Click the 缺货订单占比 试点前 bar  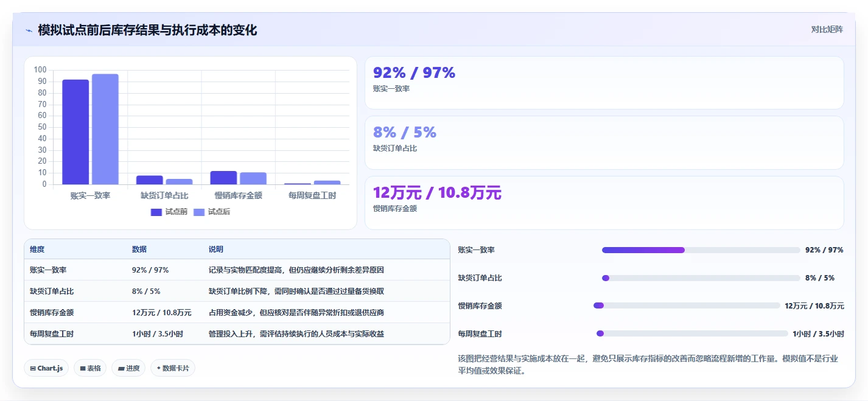point(149,180)
